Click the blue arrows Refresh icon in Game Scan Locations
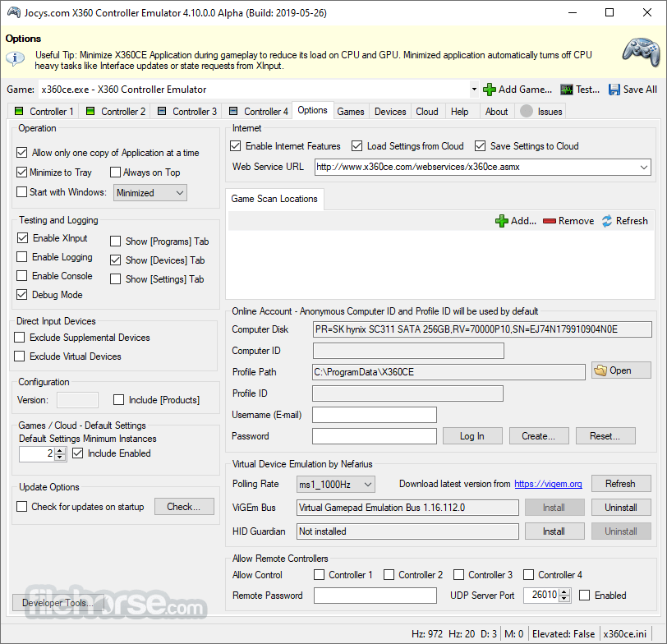 tap(607, 221)
